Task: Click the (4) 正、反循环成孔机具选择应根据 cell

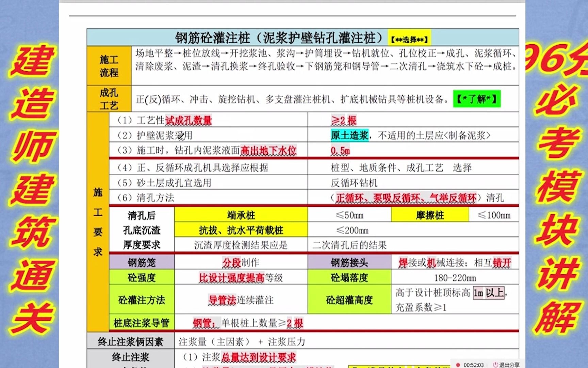Action: pyautogui.click(x=209, y=167)
